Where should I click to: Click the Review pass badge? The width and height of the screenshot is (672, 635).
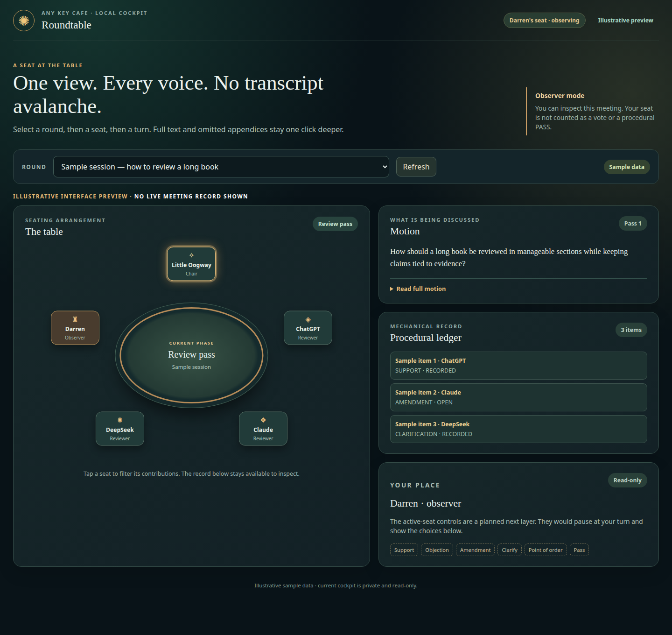click(x=335, y=224)
